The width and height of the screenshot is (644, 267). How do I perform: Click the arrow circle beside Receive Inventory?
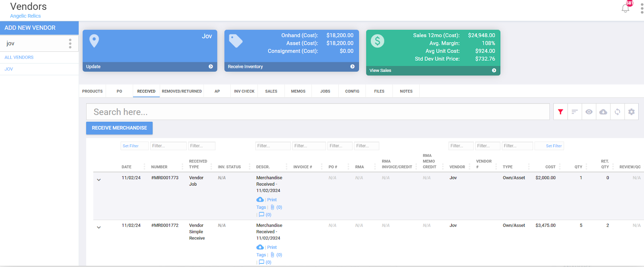(352, 67)
